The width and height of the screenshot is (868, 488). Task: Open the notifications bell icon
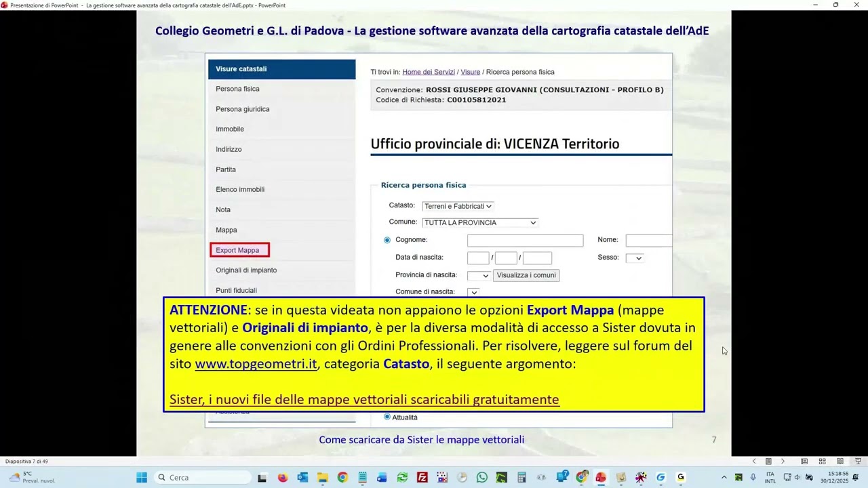coord(856,477)
